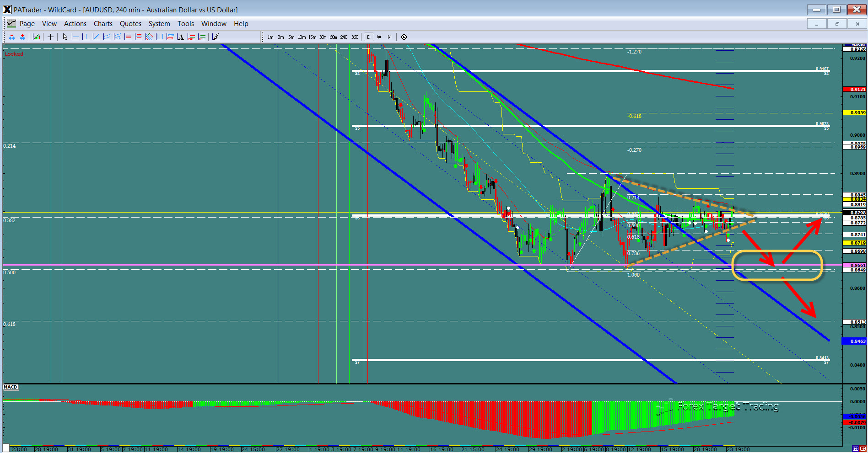
Task: Click the PAT levels tool icon
Action: (191, 37)
